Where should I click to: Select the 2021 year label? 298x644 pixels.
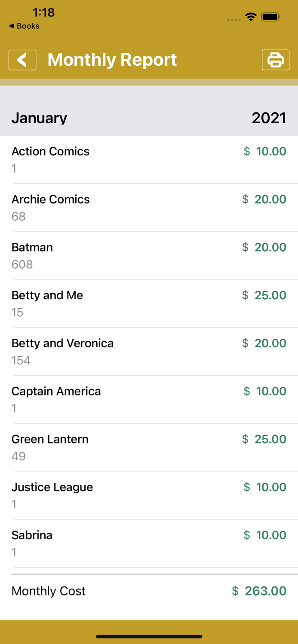269,118
